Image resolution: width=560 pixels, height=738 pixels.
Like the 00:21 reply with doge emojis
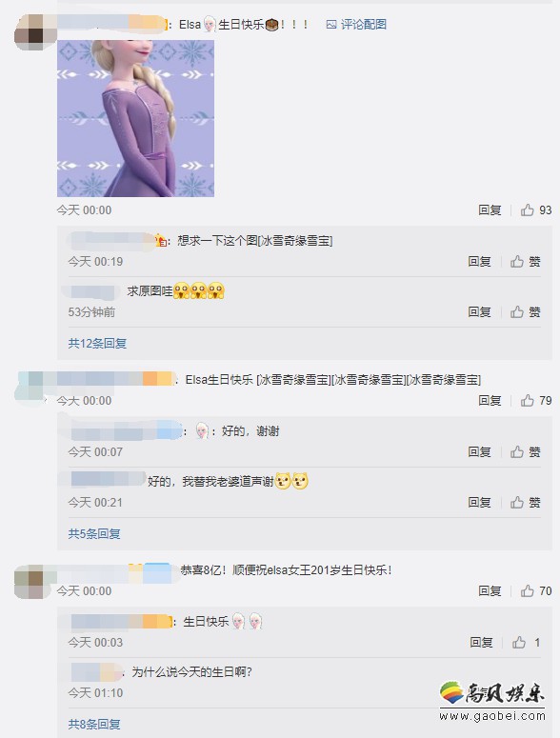(x=525, y=502)
